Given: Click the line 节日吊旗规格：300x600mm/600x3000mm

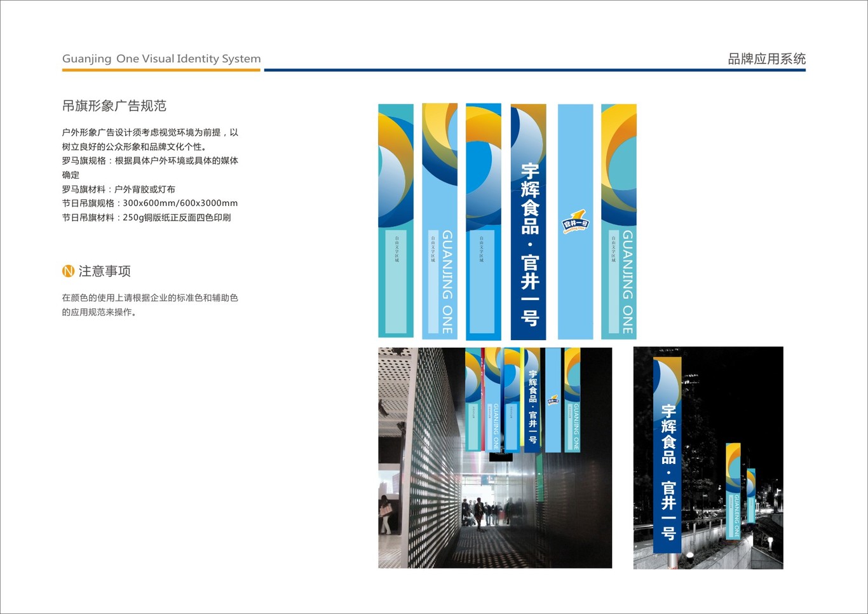Looking at the screenshot, I should (150, 203).
